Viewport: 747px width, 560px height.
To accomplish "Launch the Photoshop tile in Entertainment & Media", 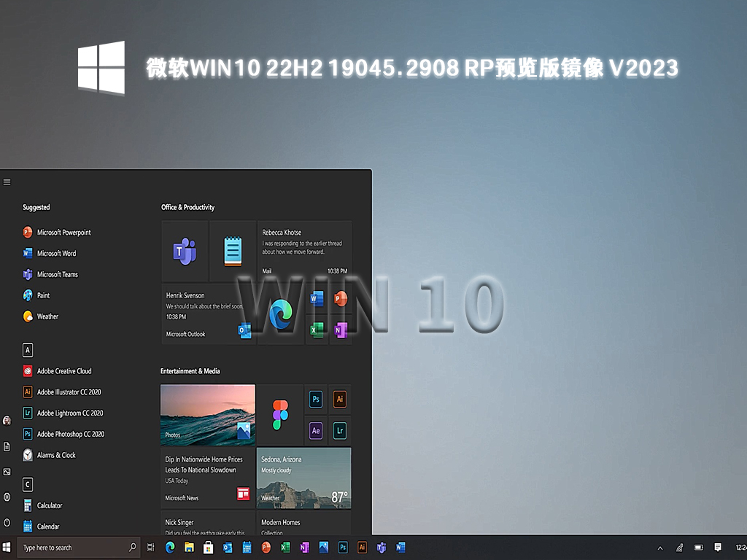I will 315,399.
